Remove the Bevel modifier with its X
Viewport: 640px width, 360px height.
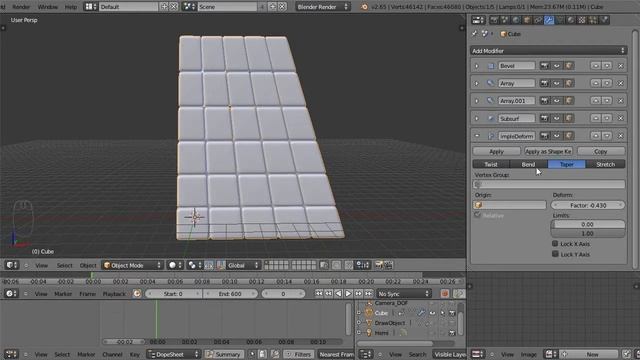coord(620,66)
